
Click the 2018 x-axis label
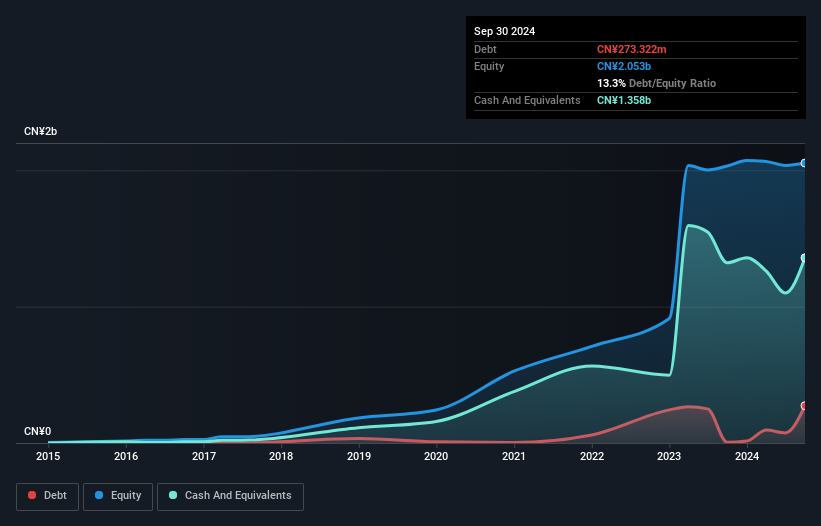281,456
